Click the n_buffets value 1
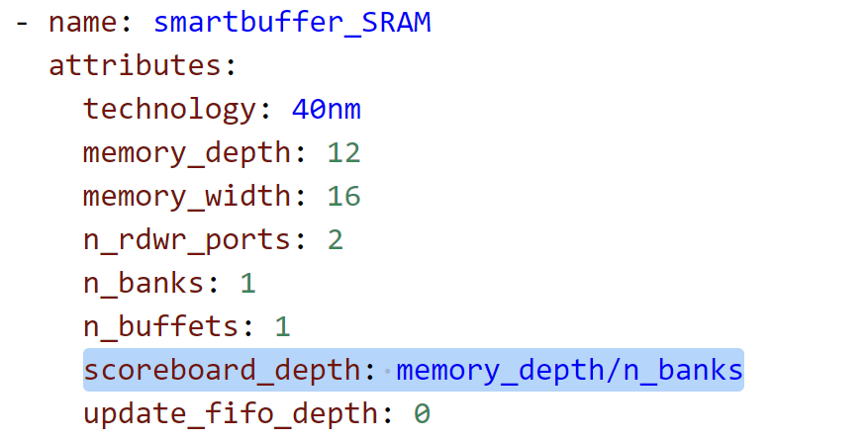The width and height of the screenshot is (868, 440). (282, 326)
